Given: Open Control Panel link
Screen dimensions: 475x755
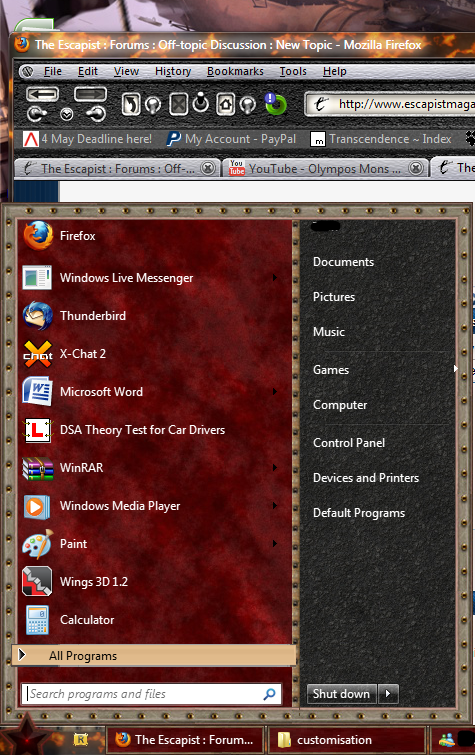Looking at the screenshot, I should click(349, 443).
